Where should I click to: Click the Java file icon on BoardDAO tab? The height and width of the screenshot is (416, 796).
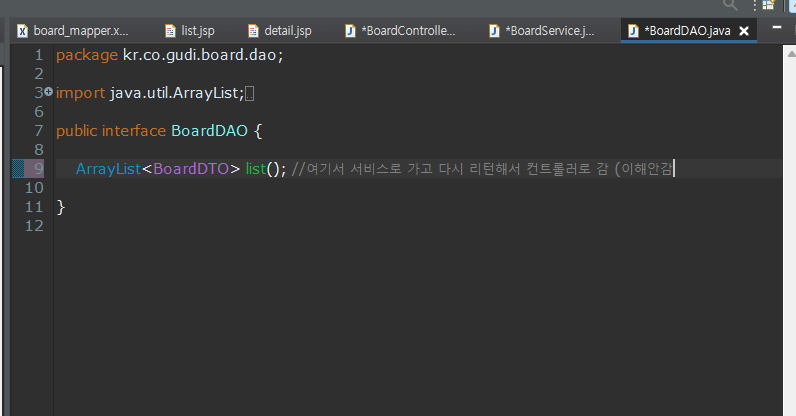[633, 31]
